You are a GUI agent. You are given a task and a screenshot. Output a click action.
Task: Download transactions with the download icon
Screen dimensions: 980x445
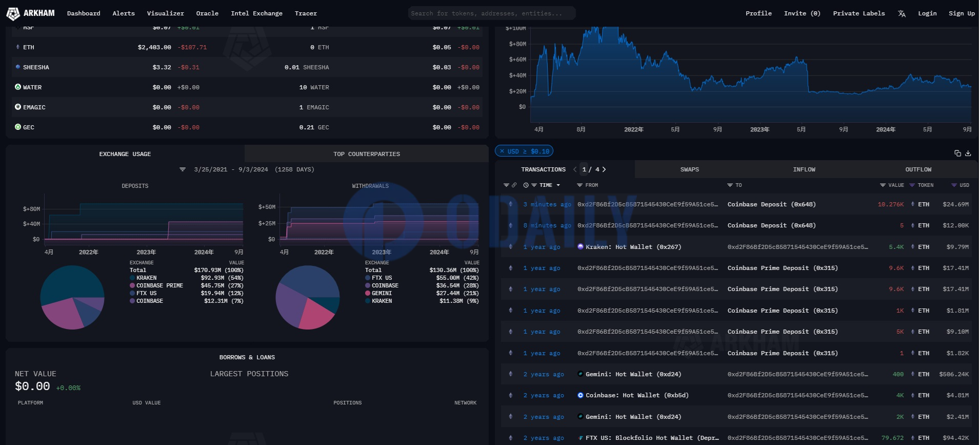[968, 153]
